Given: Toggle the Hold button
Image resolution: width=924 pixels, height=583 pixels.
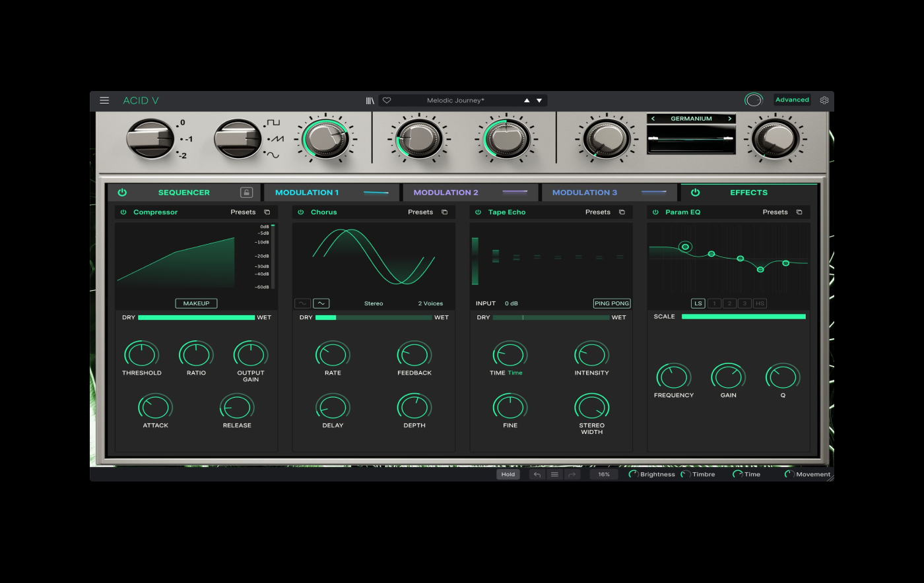Looking at the screenshot, I should pos(508,474).
